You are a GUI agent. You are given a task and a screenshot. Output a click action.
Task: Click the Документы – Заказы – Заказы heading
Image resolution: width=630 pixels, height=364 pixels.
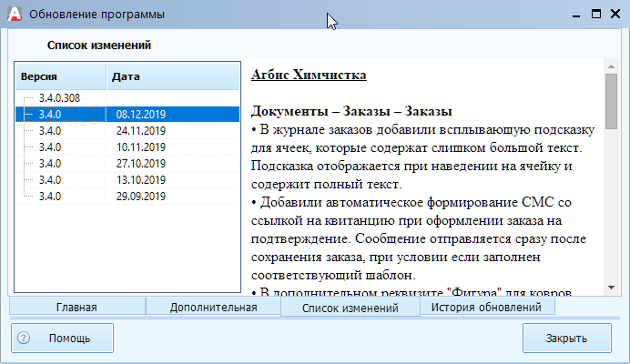click(351, 111)
